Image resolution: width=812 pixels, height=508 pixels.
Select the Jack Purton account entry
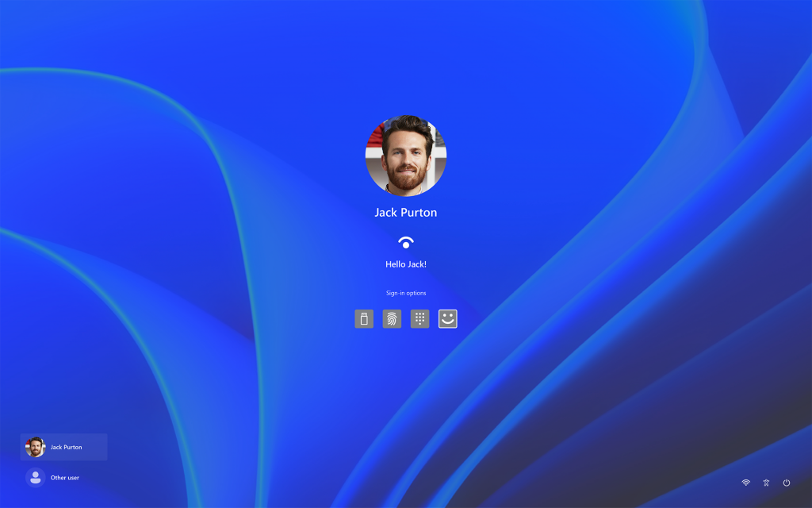[63, 447]
